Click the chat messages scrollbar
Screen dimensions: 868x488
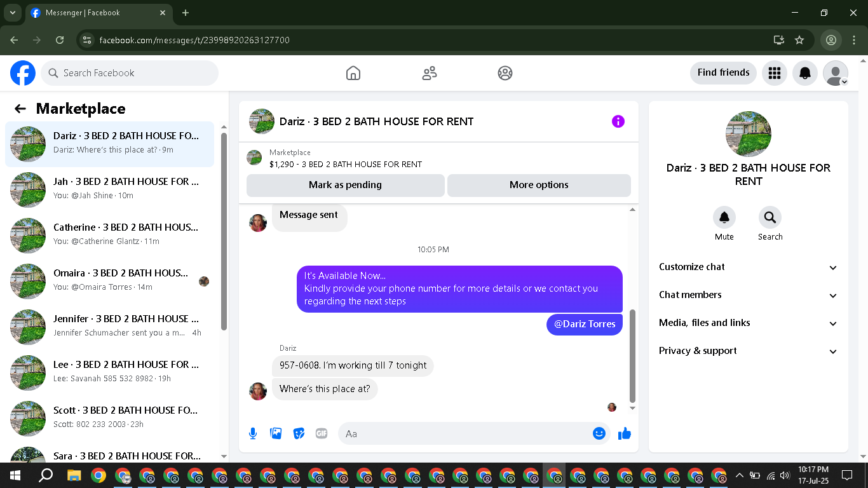pos(632,356)
